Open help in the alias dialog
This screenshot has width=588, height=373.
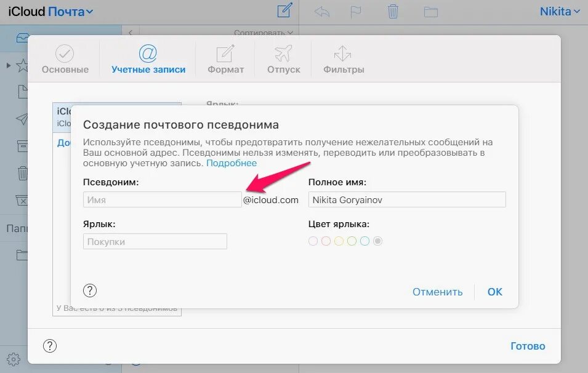point(90,291)
